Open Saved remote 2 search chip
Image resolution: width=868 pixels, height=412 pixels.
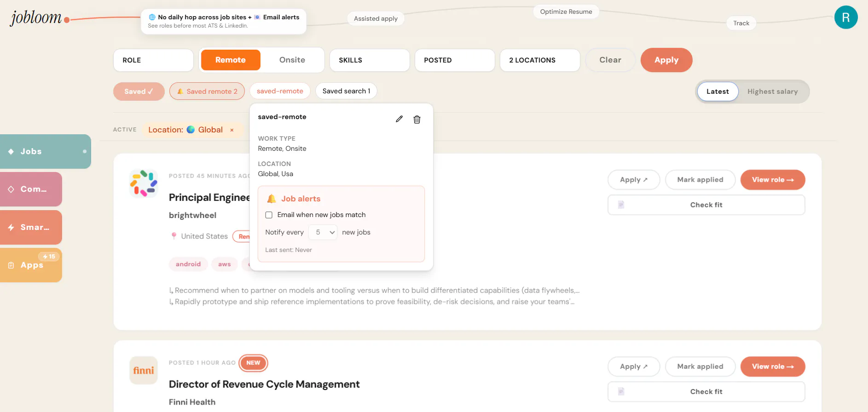pos(207,92)
